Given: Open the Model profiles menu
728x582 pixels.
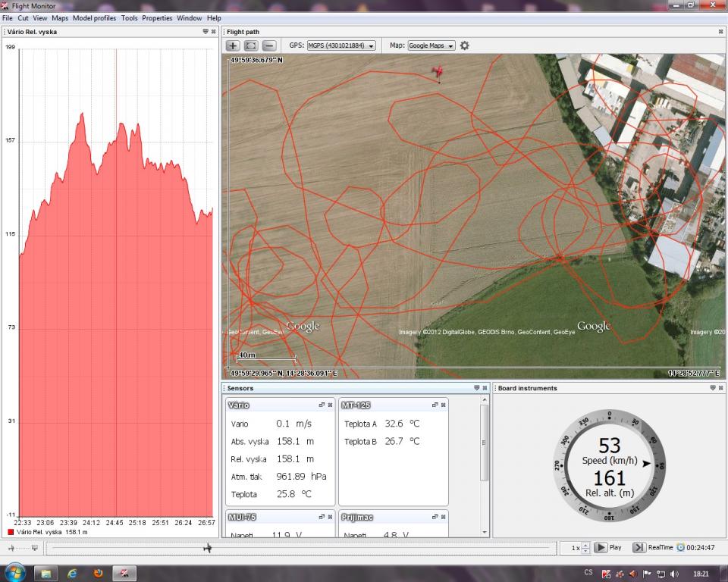Looking at the screenshot, I should 94,18.
